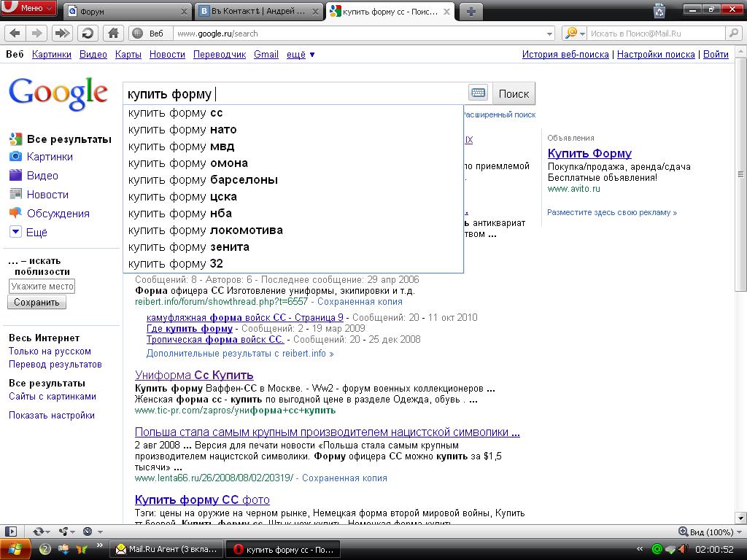Image resolution: width=747 pixels, height=560 pixels.
Task: Click the Google logo
Action: 58,93
